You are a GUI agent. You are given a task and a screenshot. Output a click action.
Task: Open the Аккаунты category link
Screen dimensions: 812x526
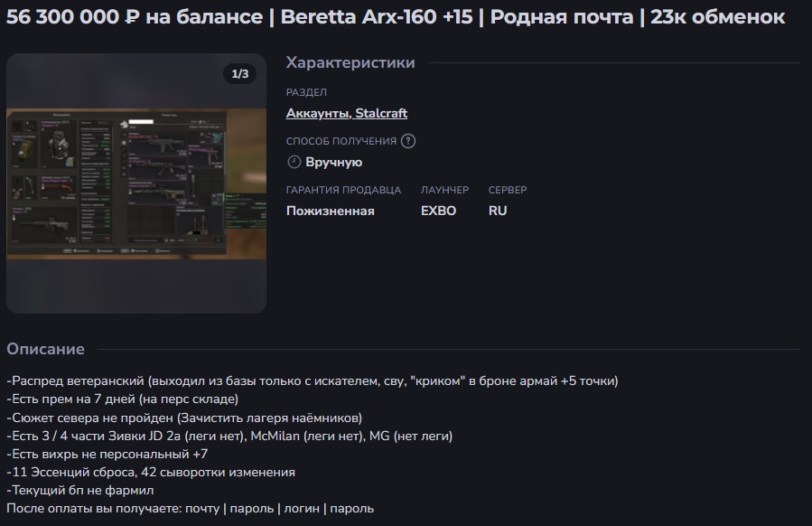317,113
